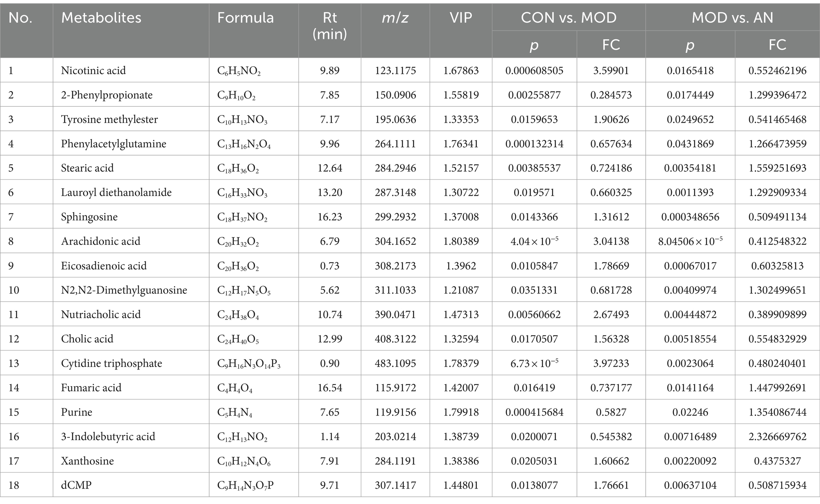Click the formula C24H40O5 for Cholic acid
The height and width of the screenshot is (504, 820).
pyautogui.click(x=237, y=339)
